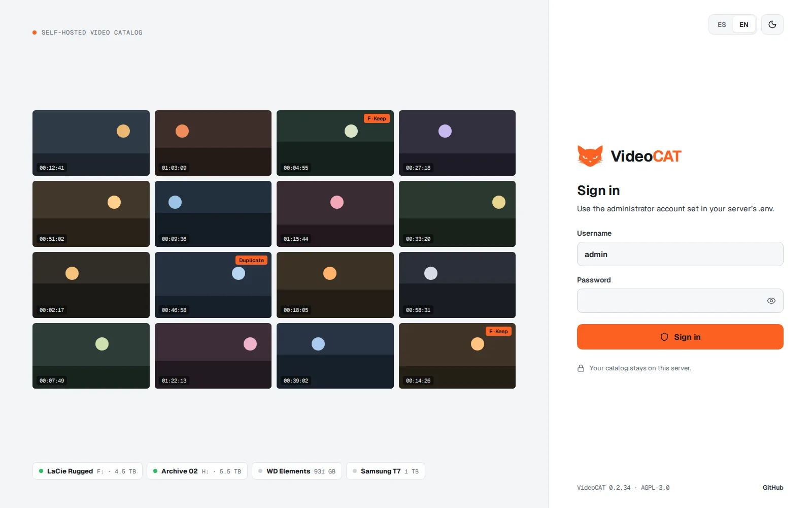
Task: Select the LaCie Rugged drive chip
Action: tap(87, 471)
